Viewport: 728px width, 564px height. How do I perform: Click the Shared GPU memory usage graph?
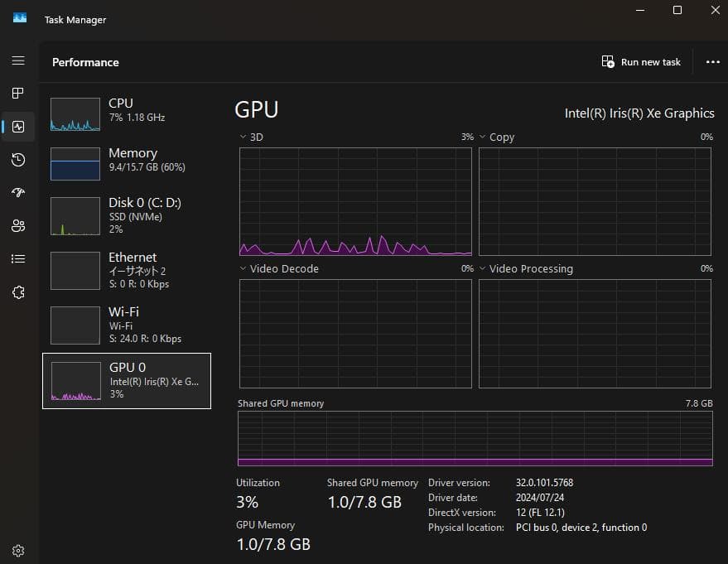click(475, 438)
